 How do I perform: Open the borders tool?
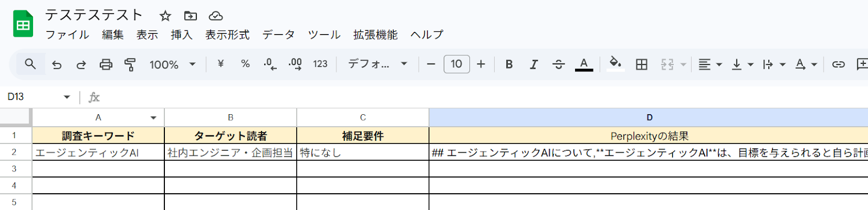pos(642,64)
